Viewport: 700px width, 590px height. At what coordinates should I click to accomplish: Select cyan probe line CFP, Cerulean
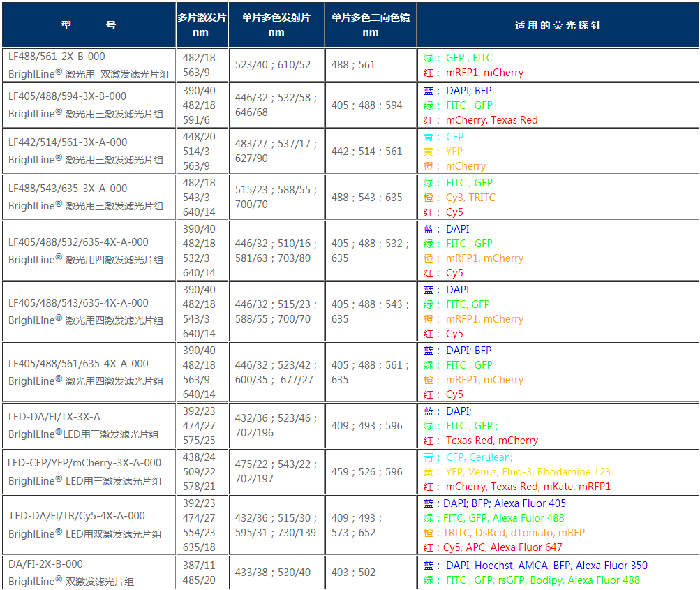tap(468, 457)
